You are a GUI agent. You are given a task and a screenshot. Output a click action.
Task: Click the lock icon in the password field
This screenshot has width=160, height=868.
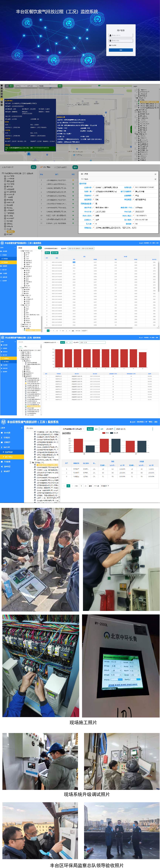tap(110, 40)
